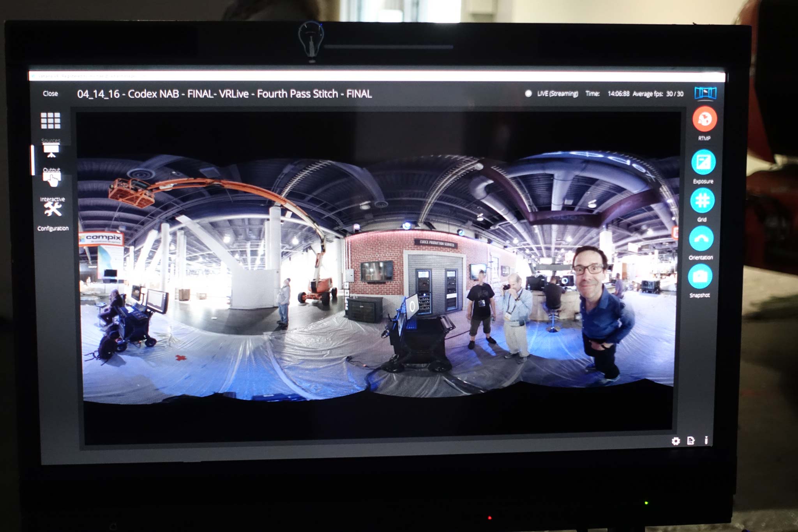Open the Interactive hand-pointer panel
The height and width of the screenshot is (532, 798).
pos(52,180)
